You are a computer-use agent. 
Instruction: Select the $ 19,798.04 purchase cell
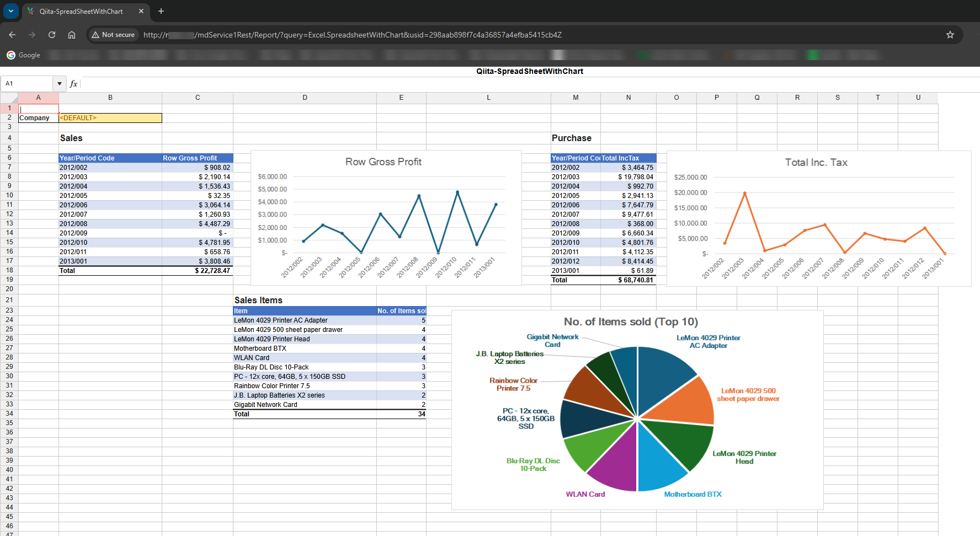[x=629, y=177]
